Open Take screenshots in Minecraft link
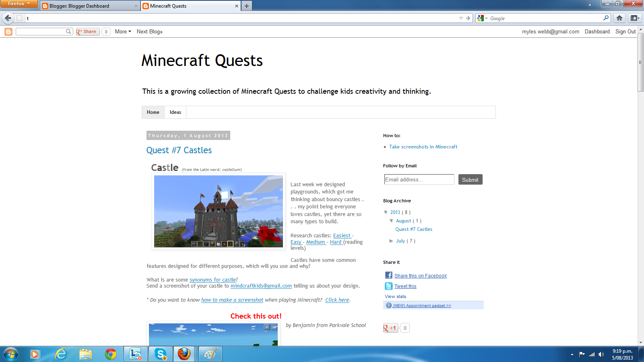Screen dimensions: 644x362 423,147
